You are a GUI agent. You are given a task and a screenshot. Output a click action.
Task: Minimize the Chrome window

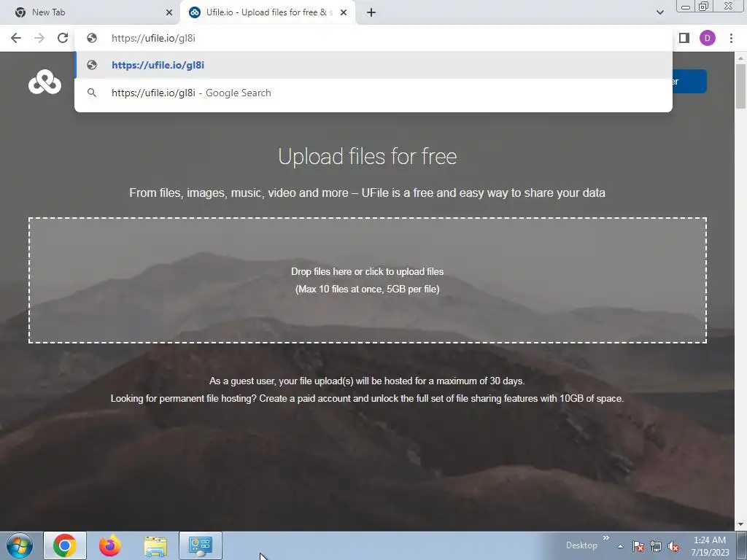coord(686,7)
